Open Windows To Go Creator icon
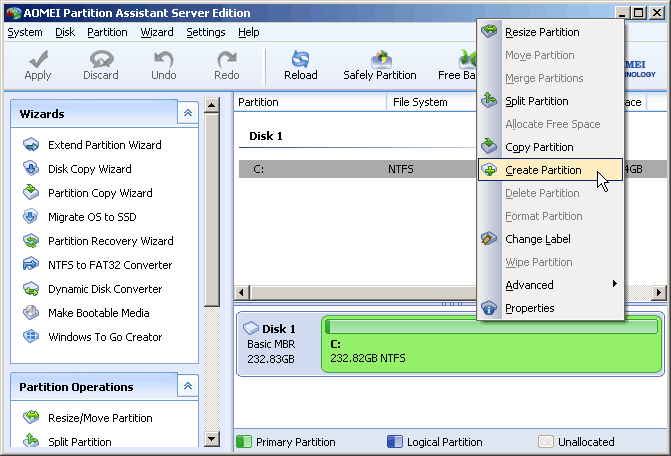Image resolution: width=671 pixels, height=456 pixels. [31, 337]
